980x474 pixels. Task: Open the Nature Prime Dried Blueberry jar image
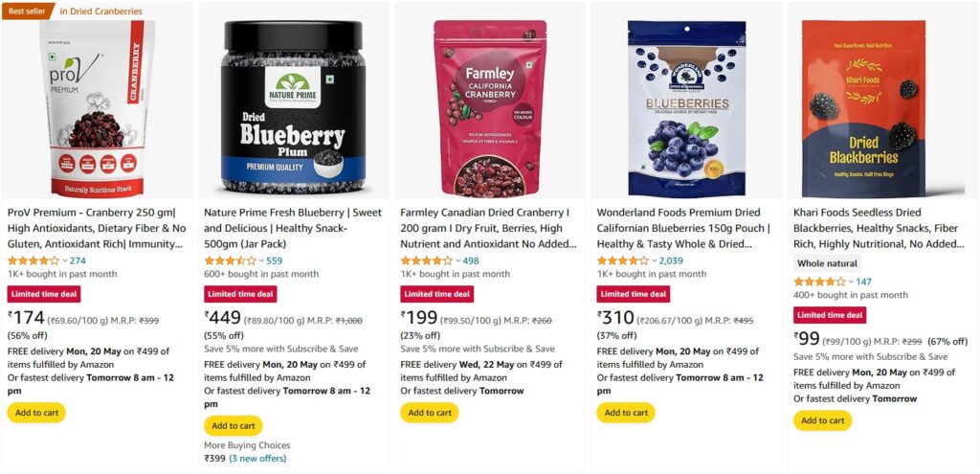(294, 106)
